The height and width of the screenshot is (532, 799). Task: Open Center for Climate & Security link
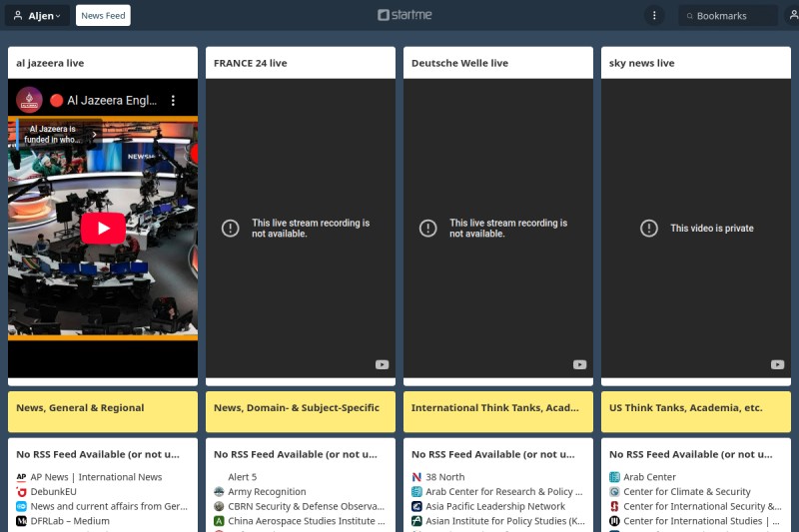pyautogui.click(x=687, y=492)
